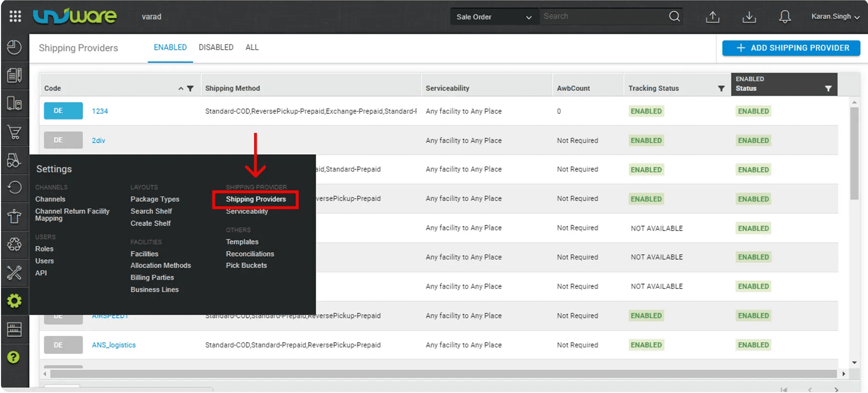Click the shopping cart sidebar icon

pyautogui.click(x=14, y=132)
